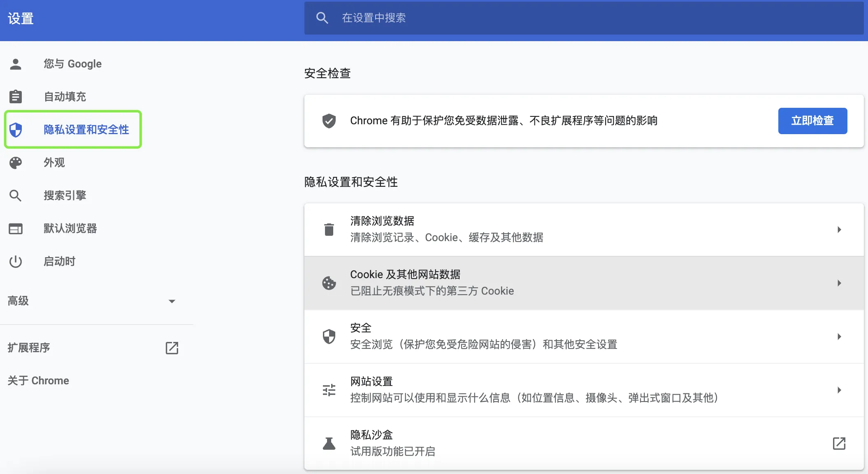
Task: Click the Cookie 及其他网站数据 title
Action: pyautogui.click(x=405, y=274)
